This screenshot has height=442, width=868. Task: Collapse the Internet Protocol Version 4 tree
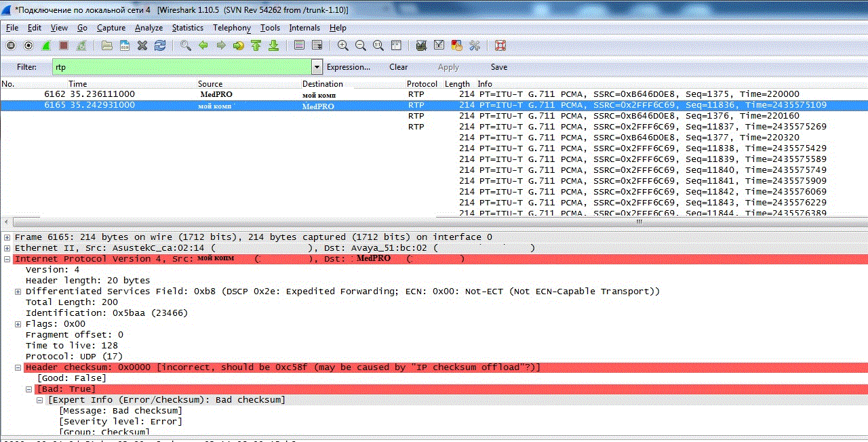pyautogui.click(x=7, y=259)
